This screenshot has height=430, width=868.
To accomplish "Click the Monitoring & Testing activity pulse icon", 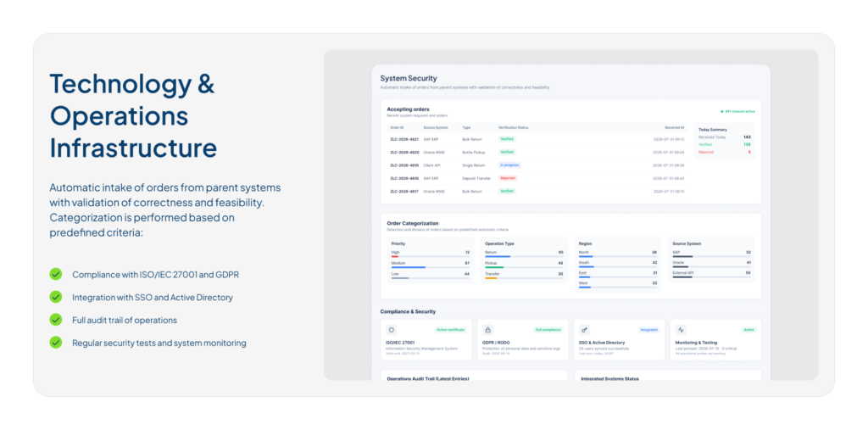I will click(681, 330).
